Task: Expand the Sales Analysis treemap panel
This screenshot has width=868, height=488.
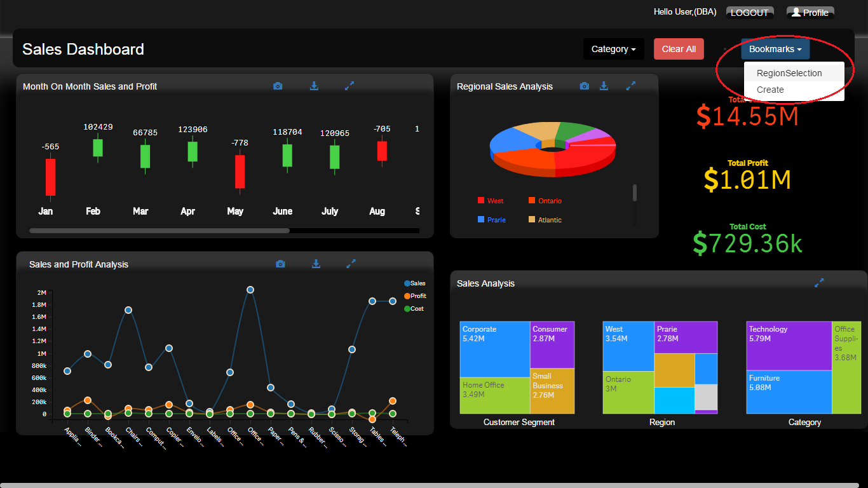Action: (x=819, y=283)
